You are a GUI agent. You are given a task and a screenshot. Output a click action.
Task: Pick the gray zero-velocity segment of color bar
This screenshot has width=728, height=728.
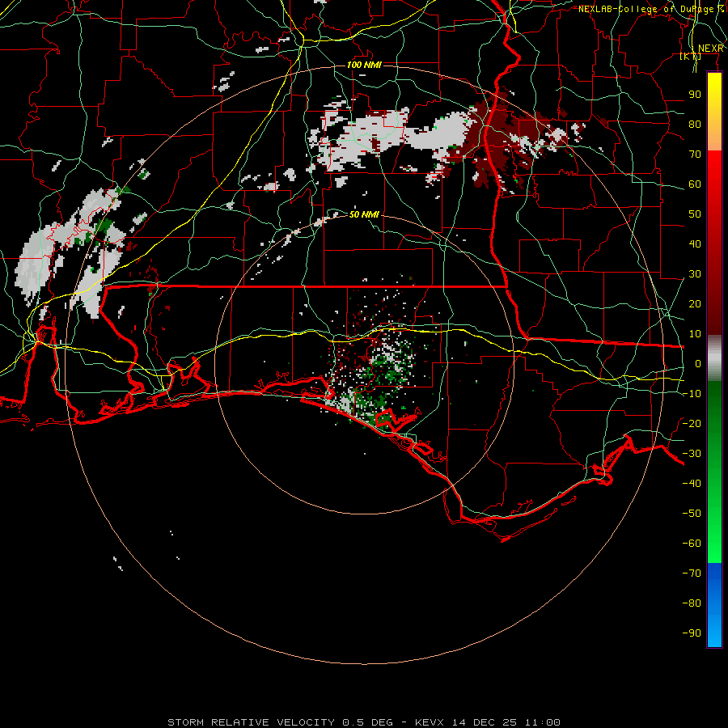pos(714,358)
